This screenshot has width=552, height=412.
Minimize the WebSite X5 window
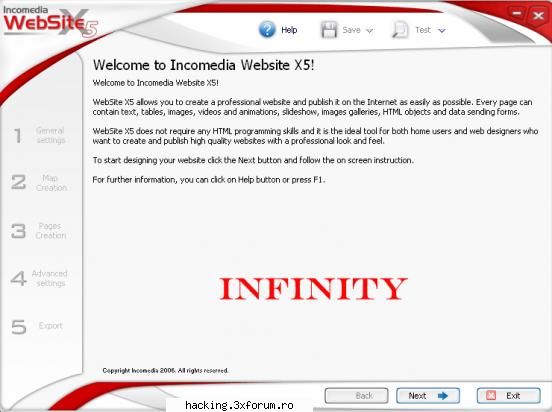(x=517, y=14)
